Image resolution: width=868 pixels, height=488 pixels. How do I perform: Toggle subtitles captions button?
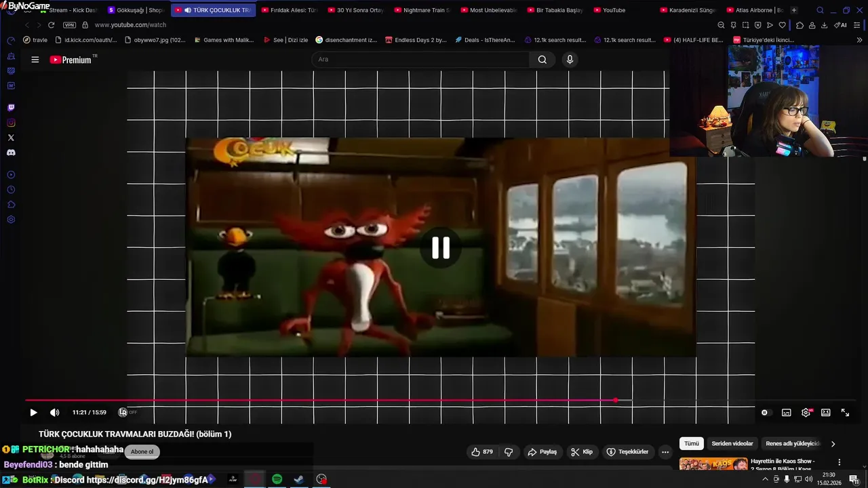[x=786, y=412]
